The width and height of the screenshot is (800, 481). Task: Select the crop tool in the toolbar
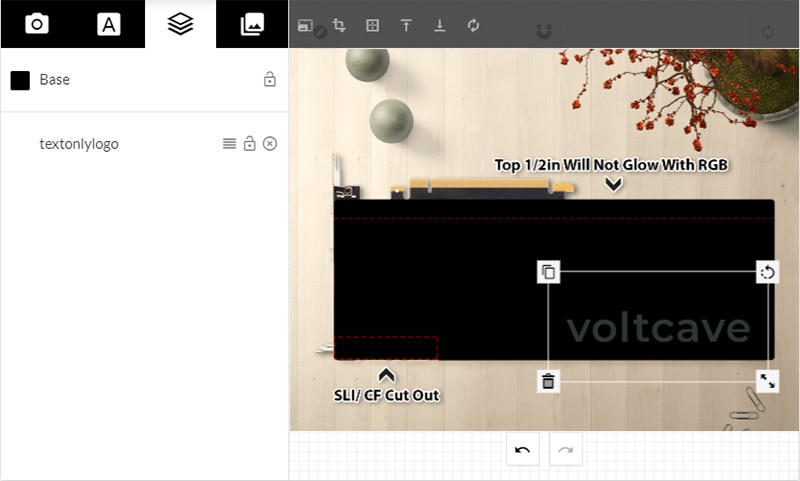[339, 25]
